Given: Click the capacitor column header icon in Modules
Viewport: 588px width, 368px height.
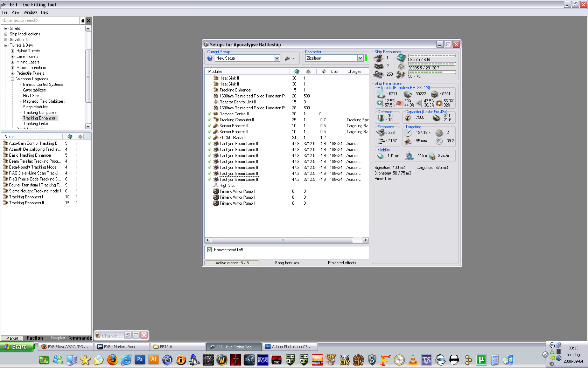Looking at the screenshot, I should 324,71.
